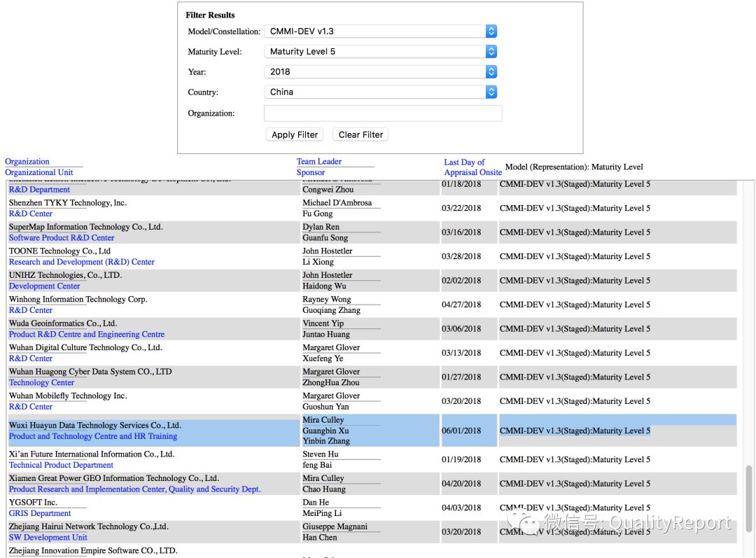Screen dimensions: 756x558
Task: Click appraisal date 03/22/2018
Action: tap(461, 209)
